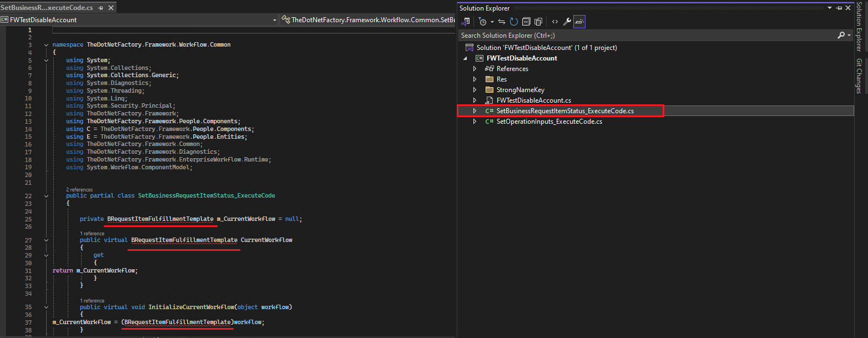Collapse the get accessor at line 29

click(47, 255)
